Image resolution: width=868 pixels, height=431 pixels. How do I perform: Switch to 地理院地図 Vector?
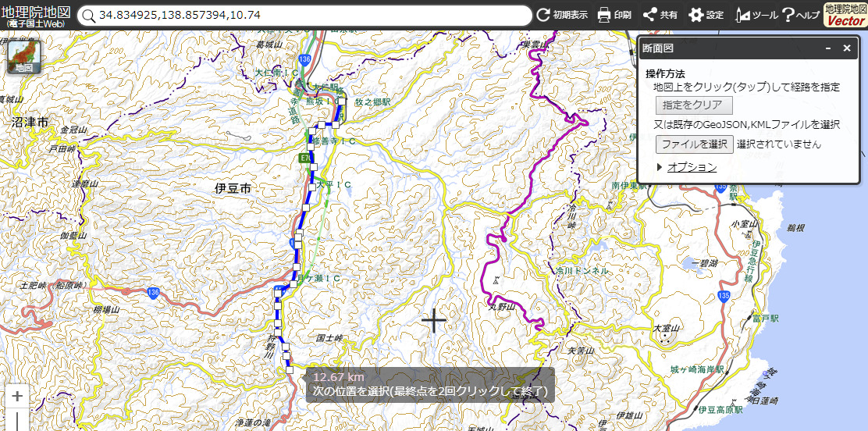845,15
